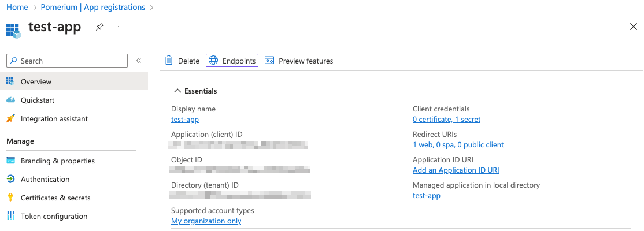Collapse the sidebar with double chevron
Image resolution: width=644 pixels, height=231 pixels.
click(138, 61)
